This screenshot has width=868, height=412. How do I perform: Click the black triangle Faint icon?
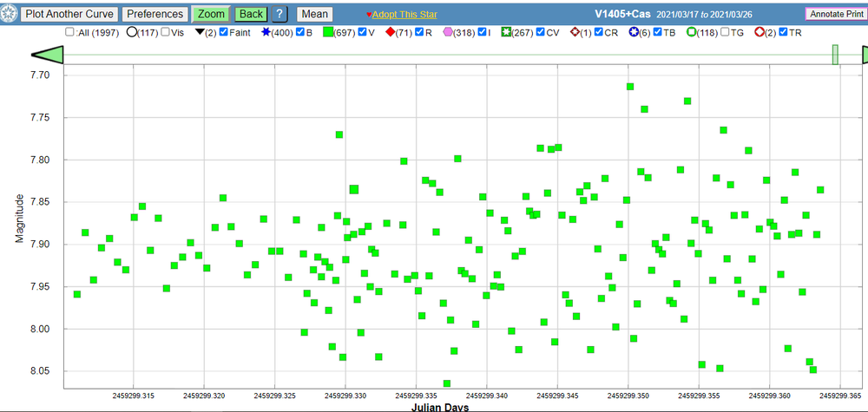click(201, 32)
